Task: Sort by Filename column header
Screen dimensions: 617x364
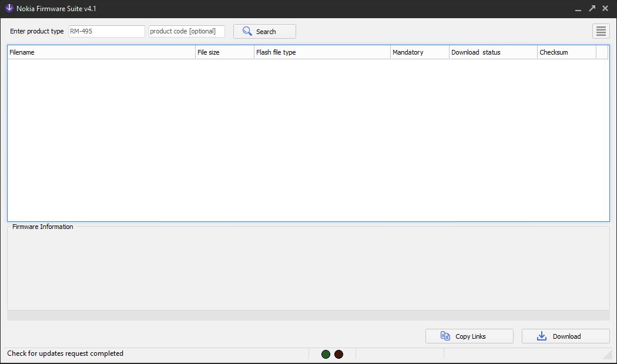Action: 101,52
